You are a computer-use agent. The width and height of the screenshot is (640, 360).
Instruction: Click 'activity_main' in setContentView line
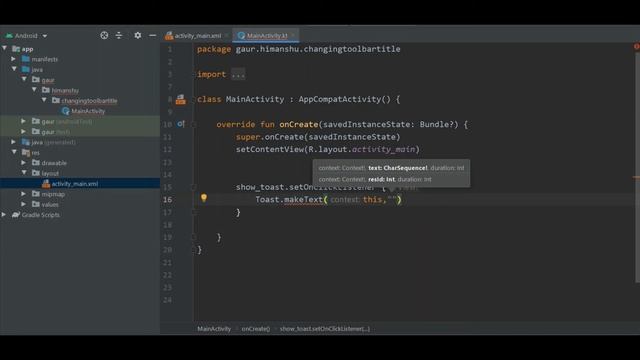coord(383,149)
